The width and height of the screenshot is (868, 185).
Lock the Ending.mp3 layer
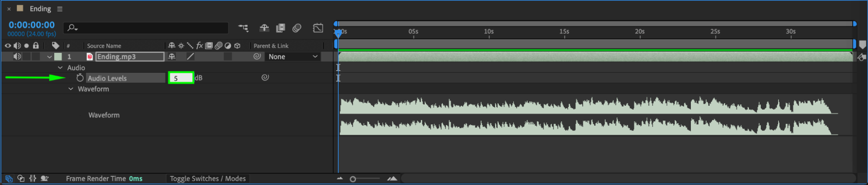click(36, 56)
